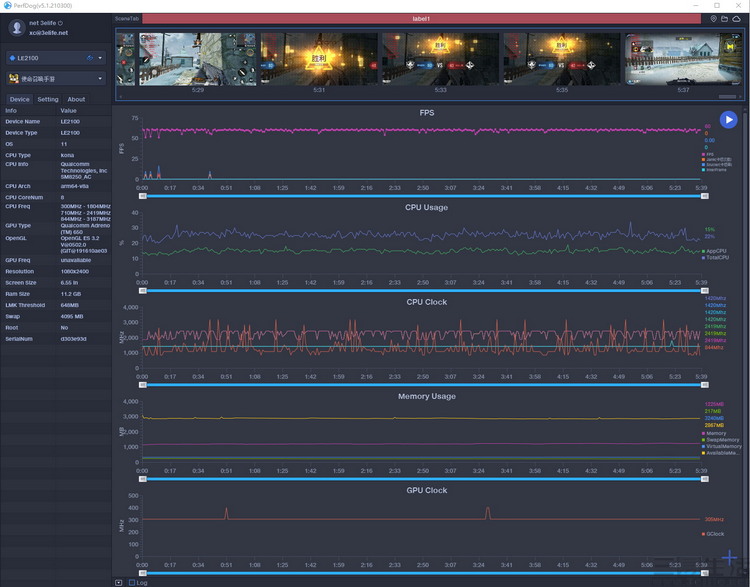Click the Swap value 4095 MB
This screenshot has height=587, width=750.
[x=72, y=316]
